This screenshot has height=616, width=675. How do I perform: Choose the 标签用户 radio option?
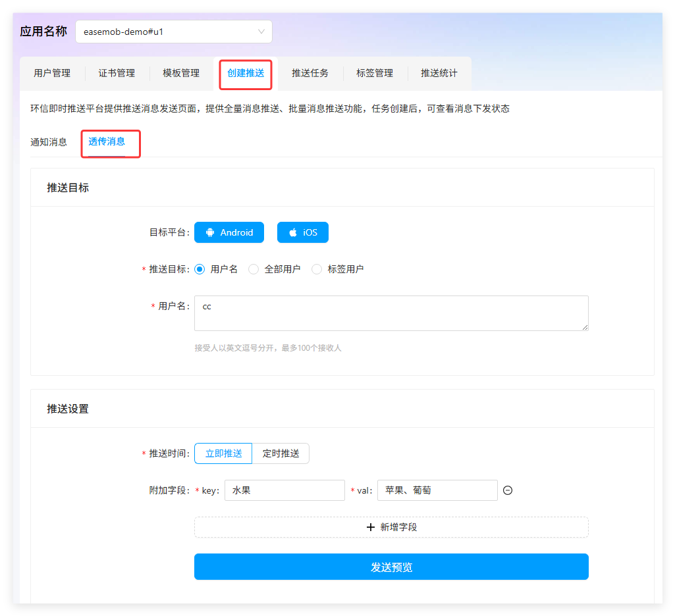point(317,269)
